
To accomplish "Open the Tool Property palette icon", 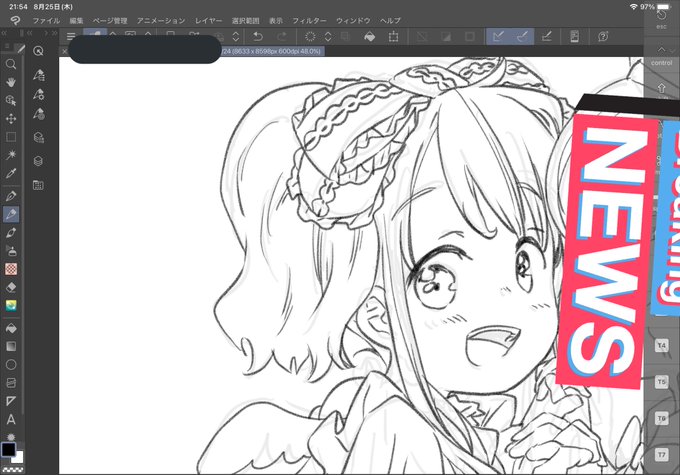I will [38, 94].
